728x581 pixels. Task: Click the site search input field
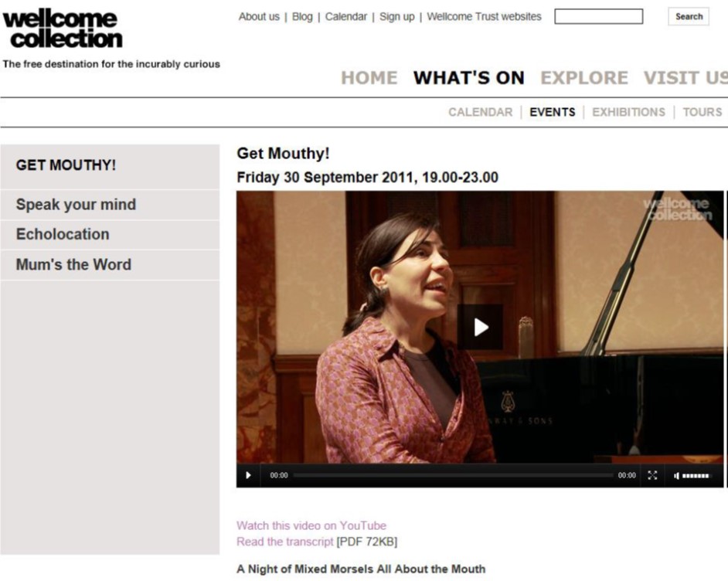[598, 17]
